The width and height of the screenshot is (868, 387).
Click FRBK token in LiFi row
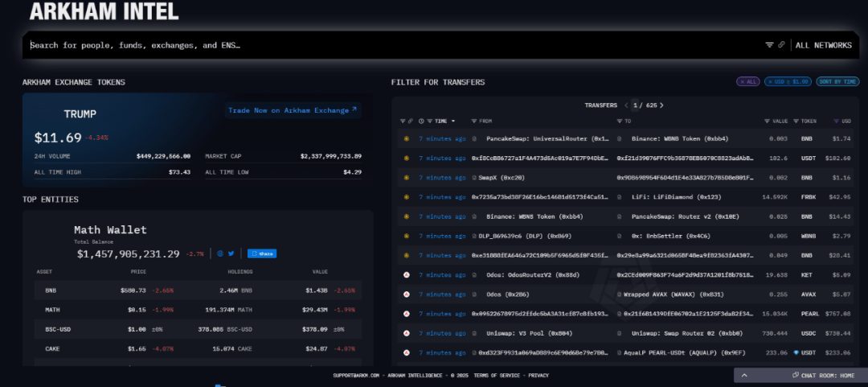coord(809,197)
